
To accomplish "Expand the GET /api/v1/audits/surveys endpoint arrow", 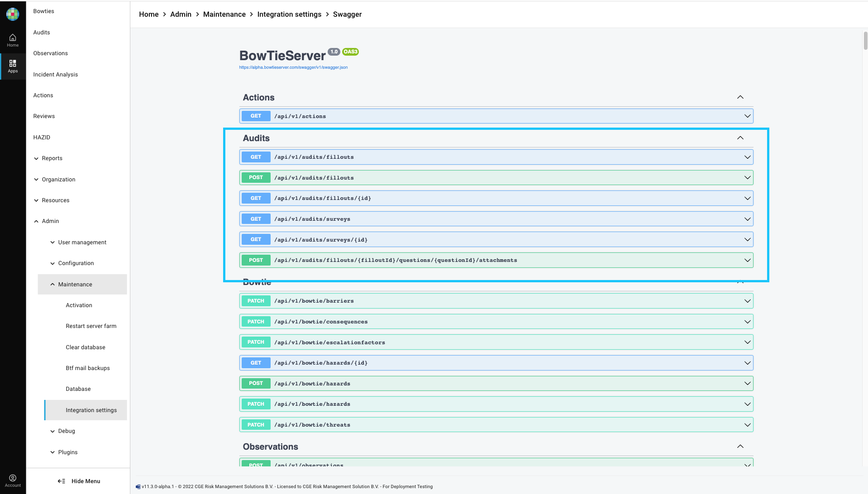I will pos(747,219).
